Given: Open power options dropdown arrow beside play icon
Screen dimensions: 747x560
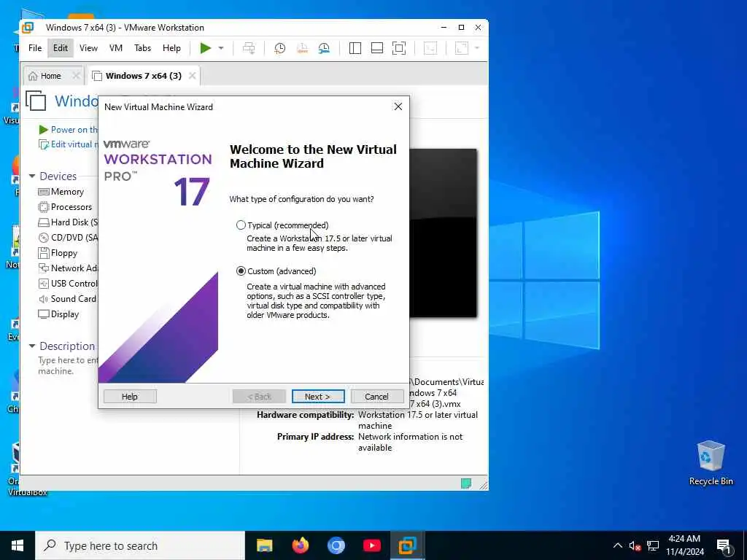Looking at the screenshot, I should [221, 48].
